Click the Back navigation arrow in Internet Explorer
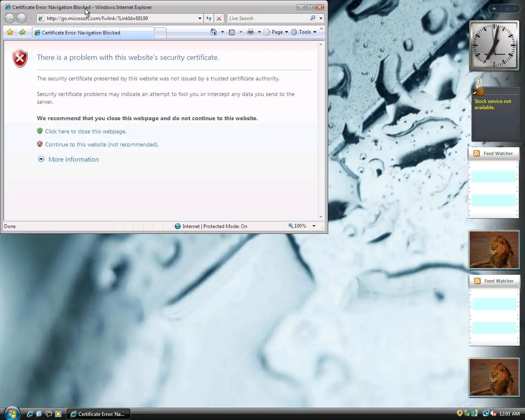The height and width of the screenshot is (420, 525). pos(9,18)
